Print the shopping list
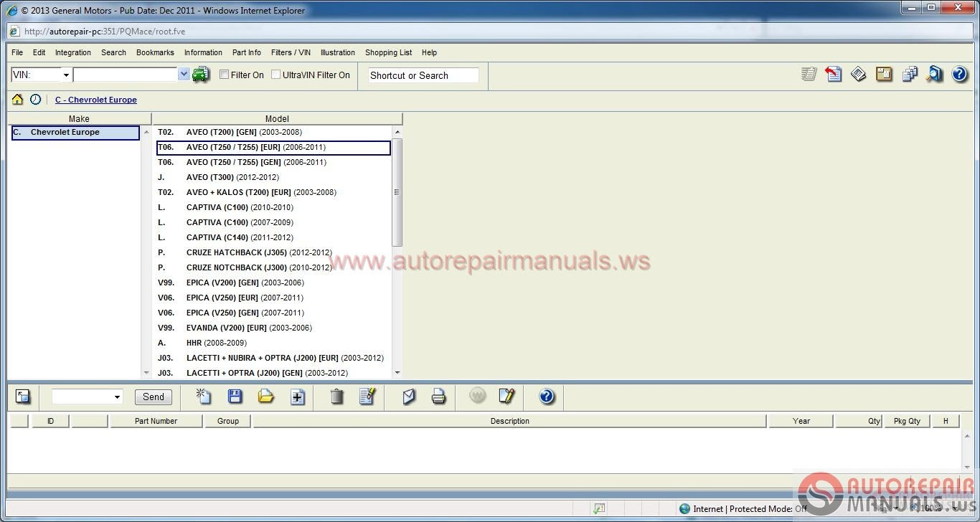Viewport: 980px width, 522px height. point(439,396)
